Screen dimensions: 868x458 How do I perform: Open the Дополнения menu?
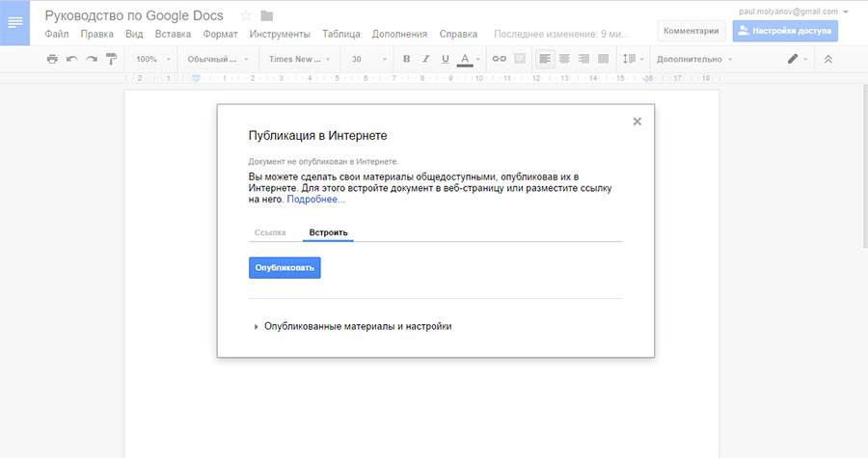tap(399, 34)
